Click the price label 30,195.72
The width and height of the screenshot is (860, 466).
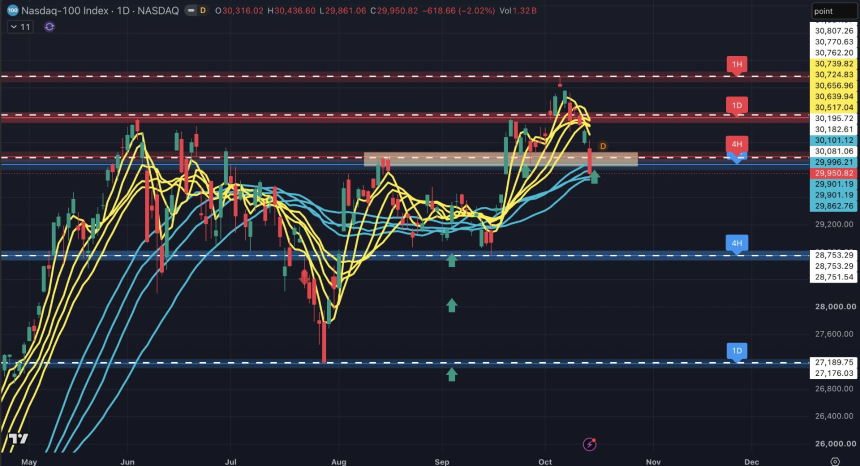834,118
